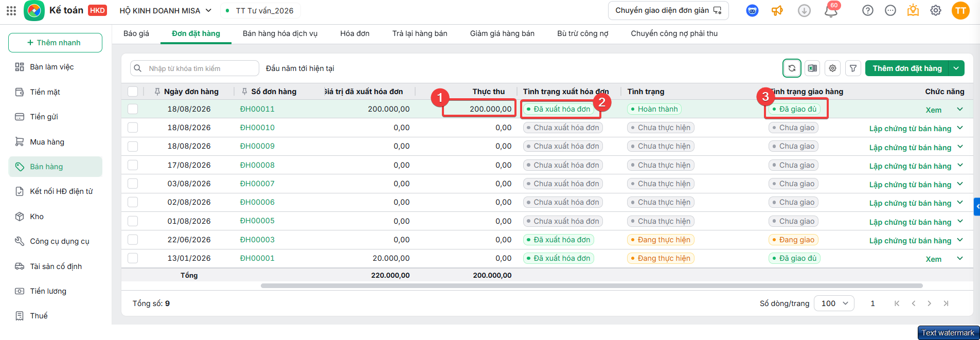The height and width of the screenshot is (340, 980).
Task: Click the MISA Kế toán logo
Action: (34, 10)
